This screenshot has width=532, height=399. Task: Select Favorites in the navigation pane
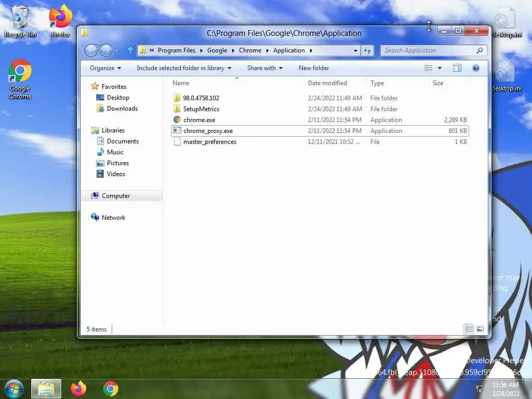114,87
